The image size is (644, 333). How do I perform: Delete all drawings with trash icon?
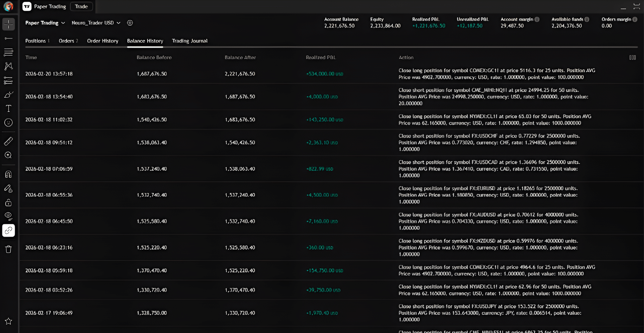tap(9, 249)
